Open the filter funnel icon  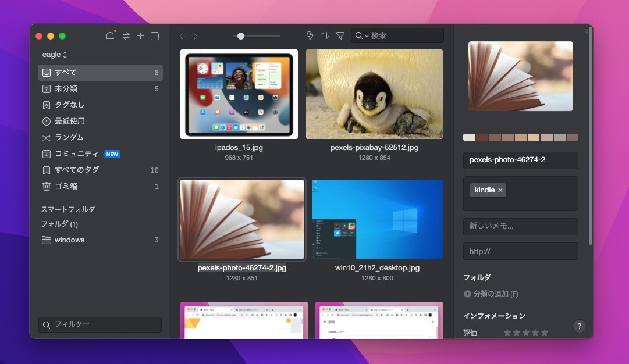point(340,35)
